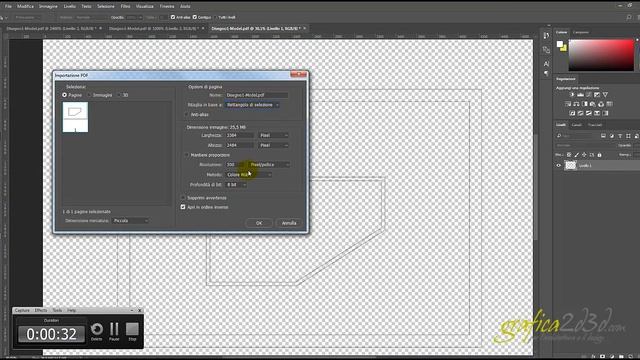Select the Immagini radio option

89,95
